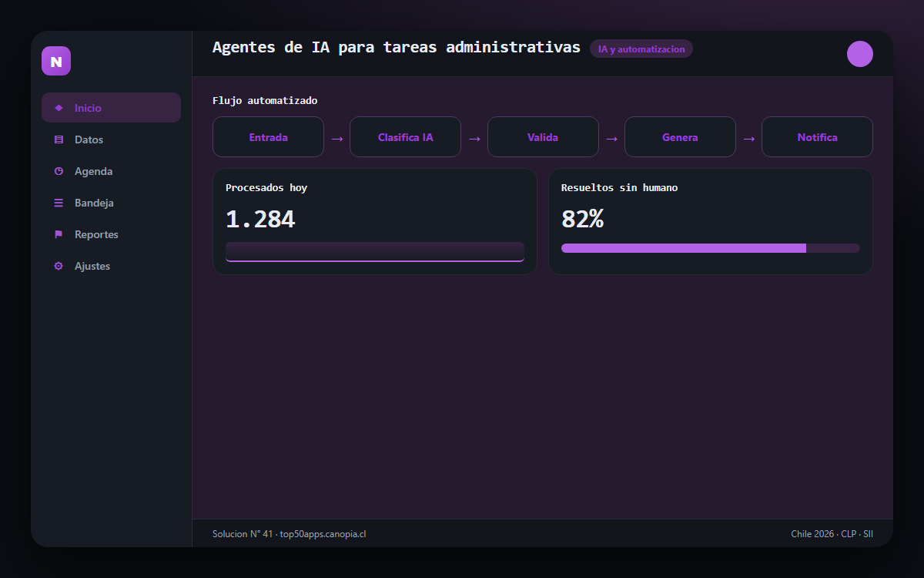
Task: Click the Flujo automatizado heading
Action: 265,100
